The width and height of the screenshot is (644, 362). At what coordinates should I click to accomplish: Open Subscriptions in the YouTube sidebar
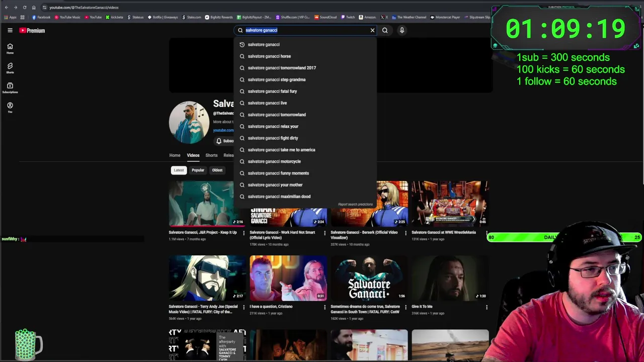point(10,87)
